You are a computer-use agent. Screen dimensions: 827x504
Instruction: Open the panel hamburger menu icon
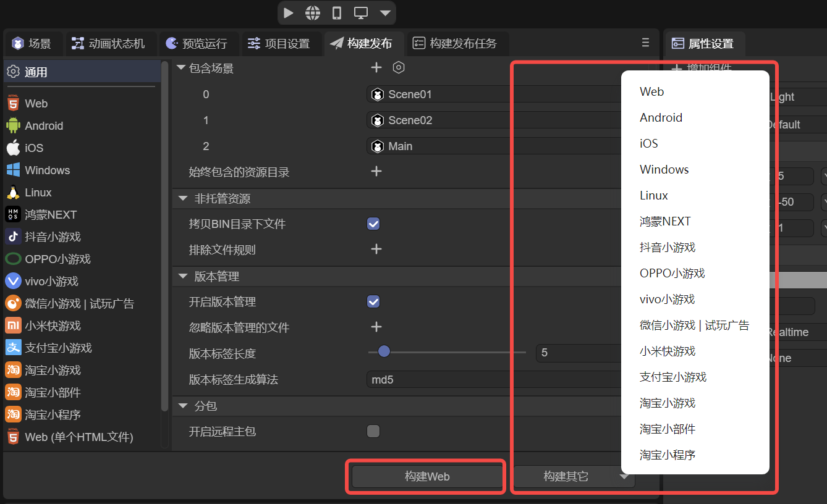(x=645, y=43)
